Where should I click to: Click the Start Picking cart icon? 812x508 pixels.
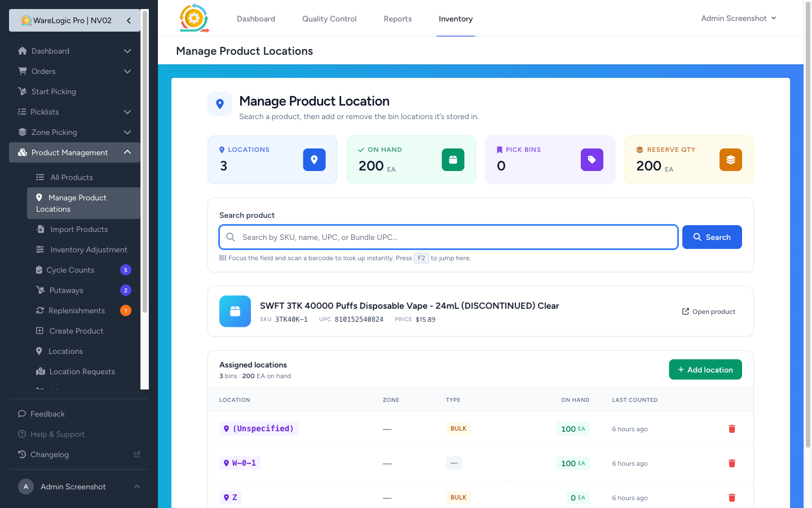pos(23,91)
